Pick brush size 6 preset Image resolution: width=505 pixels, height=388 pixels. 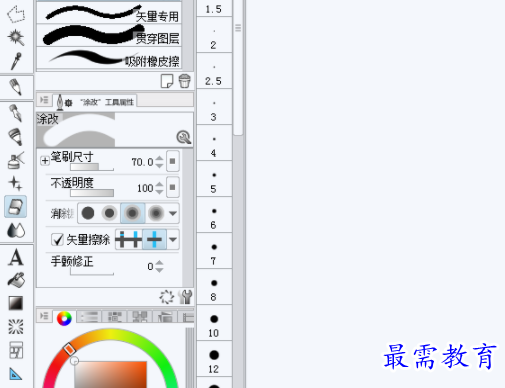(214, 215)
